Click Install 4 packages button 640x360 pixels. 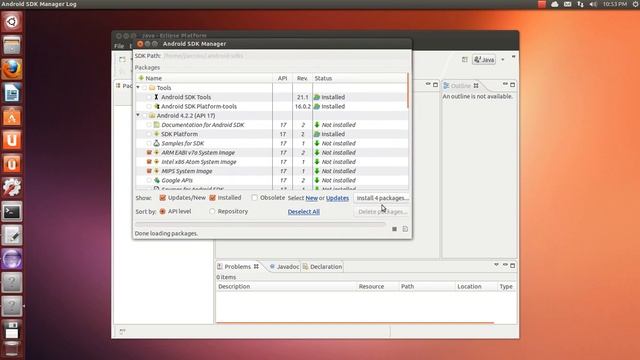[382, 198]
